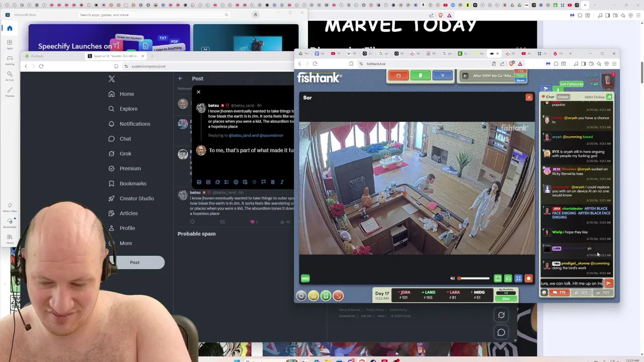This screenshot has width=644, height=362.
Task: Enter fullscreen on the fishtank player
Action: coord(518,279)
